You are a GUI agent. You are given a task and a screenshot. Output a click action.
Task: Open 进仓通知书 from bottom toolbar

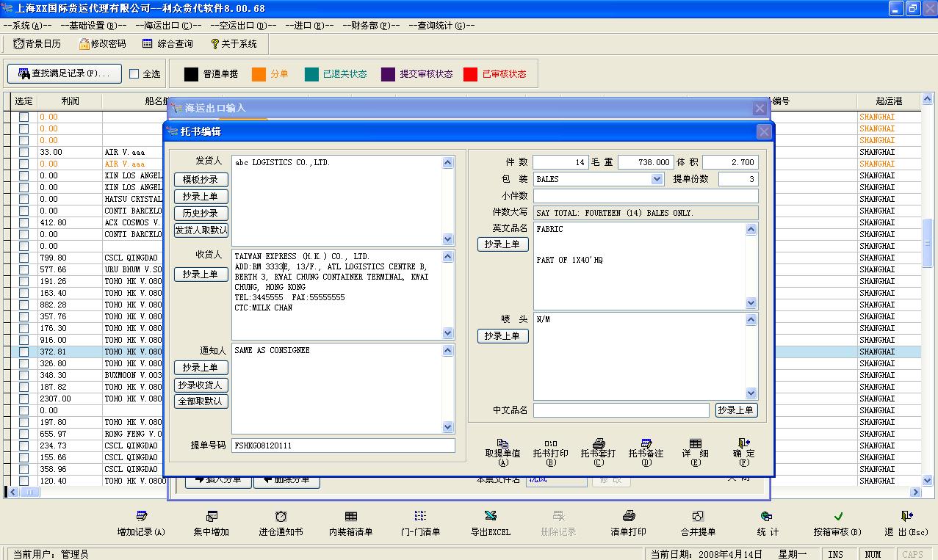point(281,517)
